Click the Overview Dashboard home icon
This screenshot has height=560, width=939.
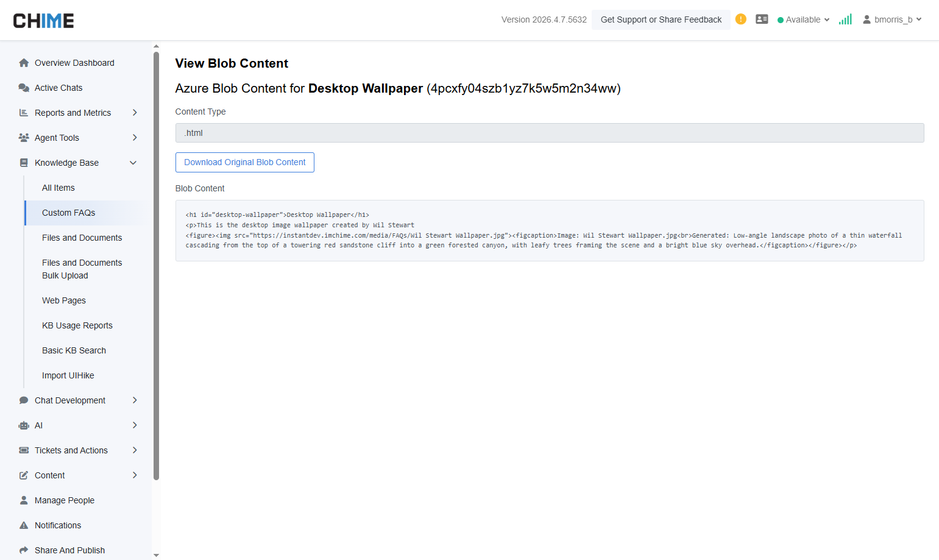pyautogui.click(x=24, y=63)
